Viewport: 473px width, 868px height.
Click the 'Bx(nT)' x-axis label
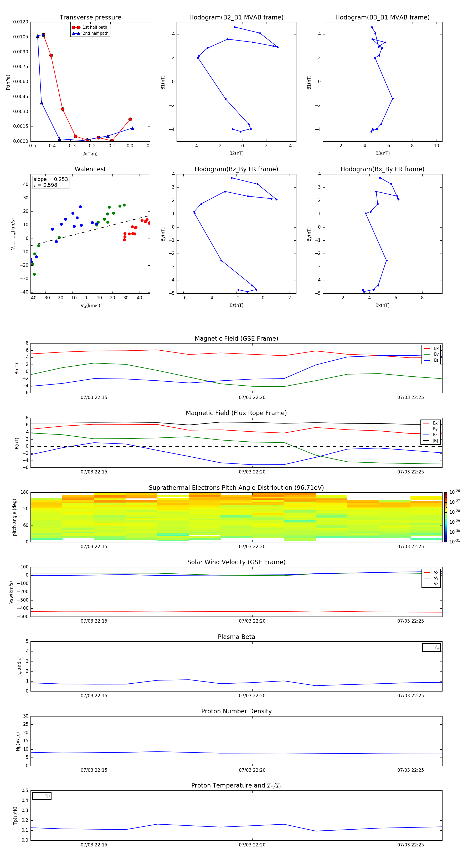[x=382, y=305]
